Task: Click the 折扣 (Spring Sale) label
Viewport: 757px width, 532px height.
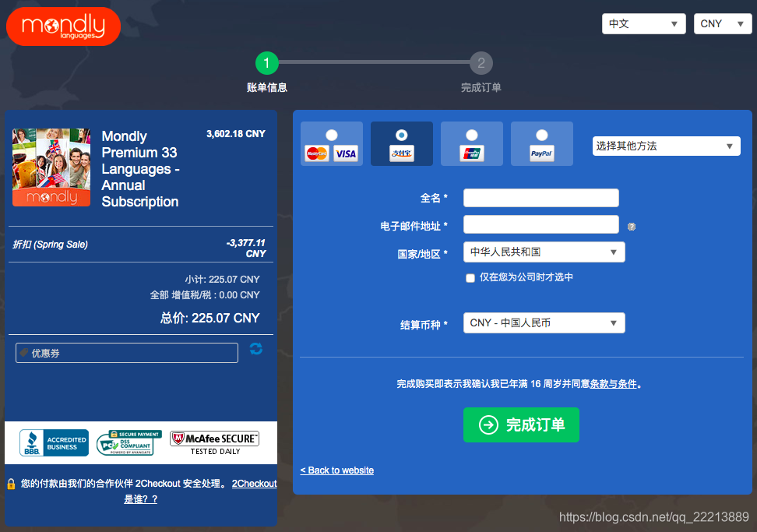Action: pos(50,245)
